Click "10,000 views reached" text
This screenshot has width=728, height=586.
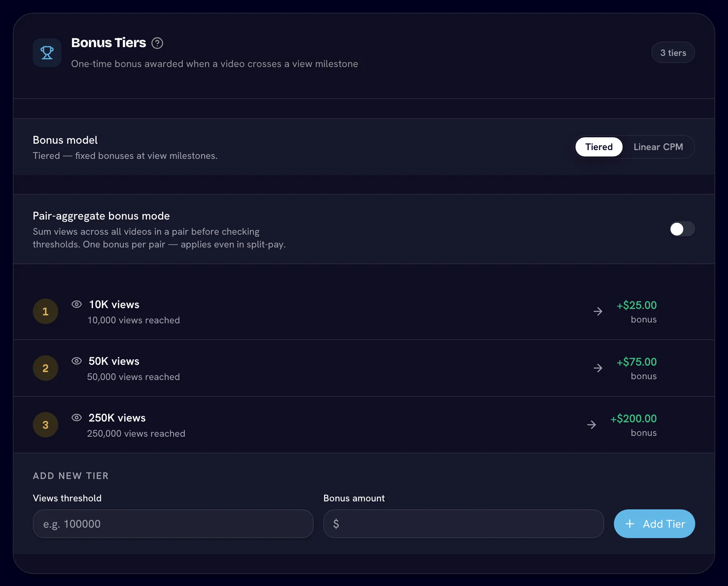pyautogui.click(x=134, y=320)
